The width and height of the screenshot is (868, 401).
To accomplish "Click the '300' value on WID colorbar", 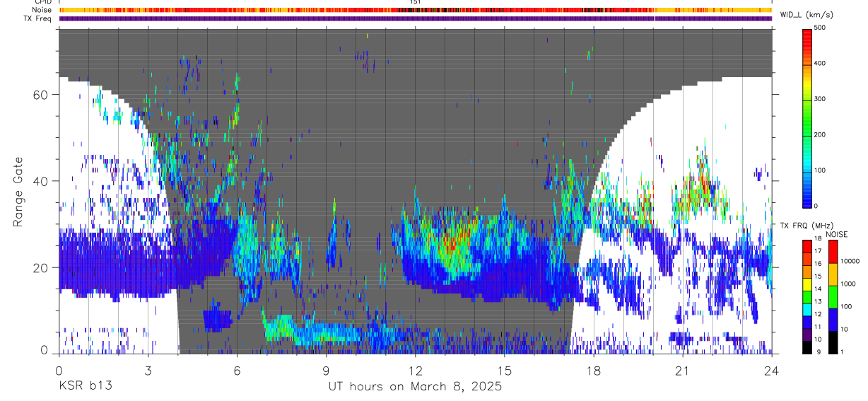I will (x=820, y=99).
